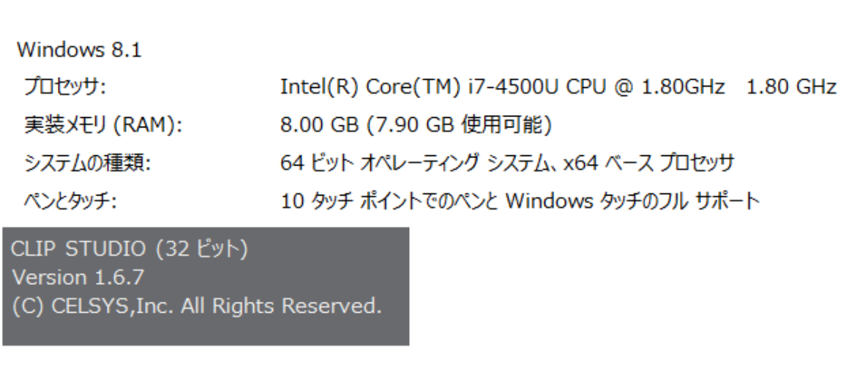The height and width of the screenshot is (386, 868).
Task: Click the Windows タッチのフル サポート text
Action: (633, 201)
